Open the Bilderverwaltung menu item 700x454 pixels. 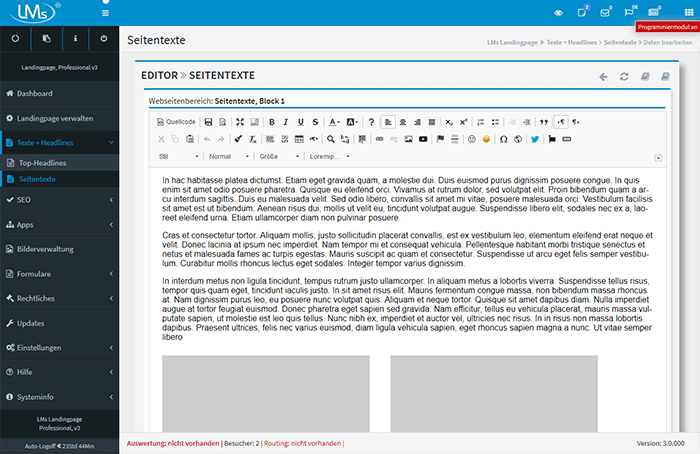(x=59, y=249)
